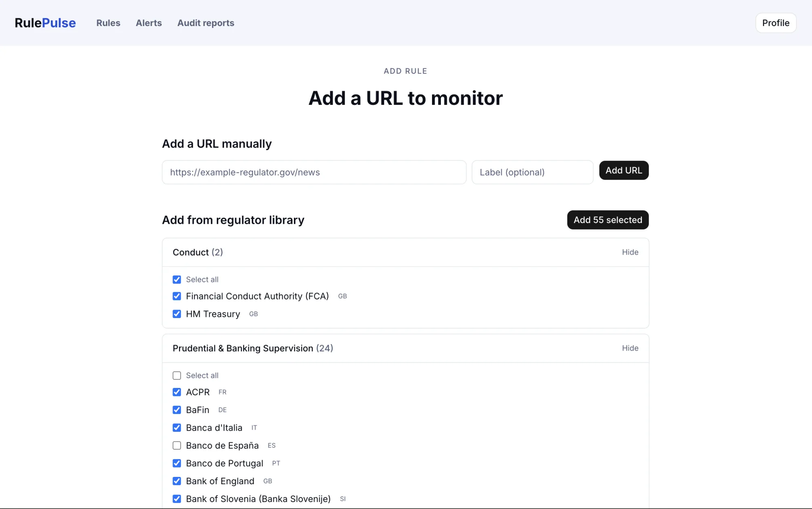Uncheck the BaFin checkbox

click(177, 410)
